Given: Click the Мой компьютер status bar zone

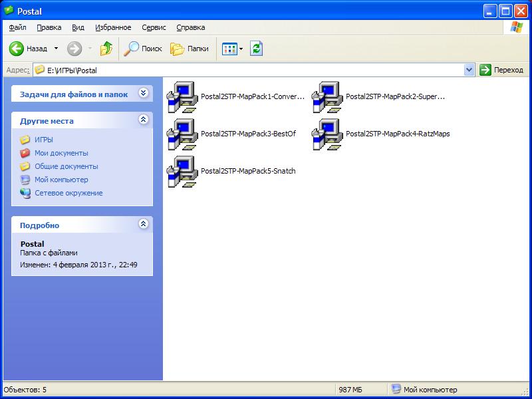Looking at the screenshot, I should pos(424,389).
